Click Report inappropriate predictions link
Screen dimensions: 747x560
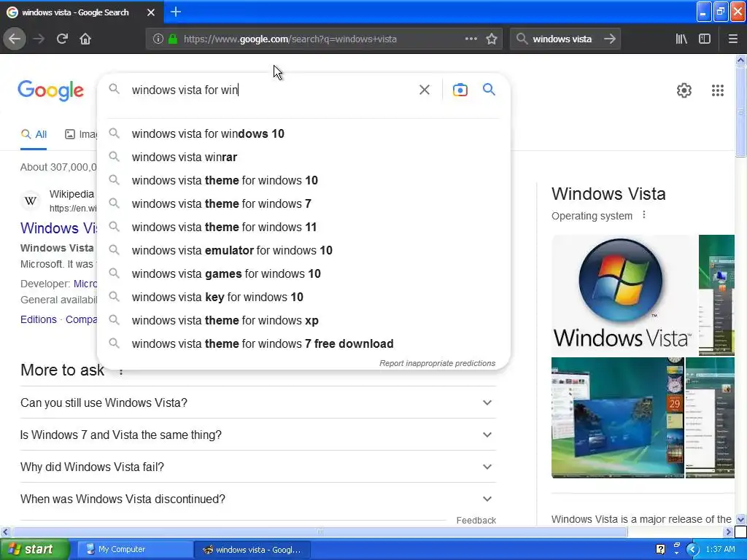pyautogui.click(x=438, y=363)
